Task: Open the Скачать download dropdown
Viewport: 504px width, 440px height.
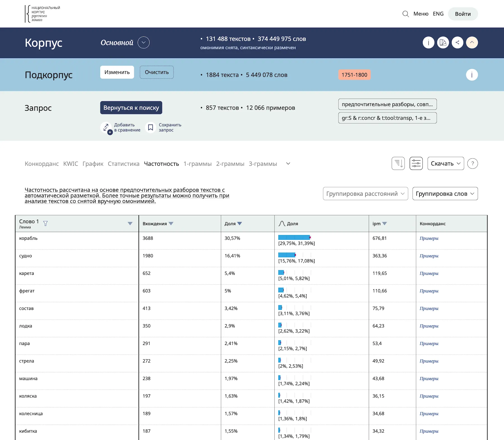Action: [445, 163]
